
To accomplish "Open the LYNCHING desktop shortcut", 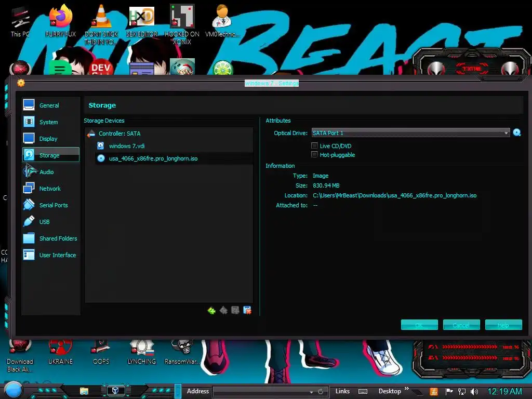I will tap(142, 353).
